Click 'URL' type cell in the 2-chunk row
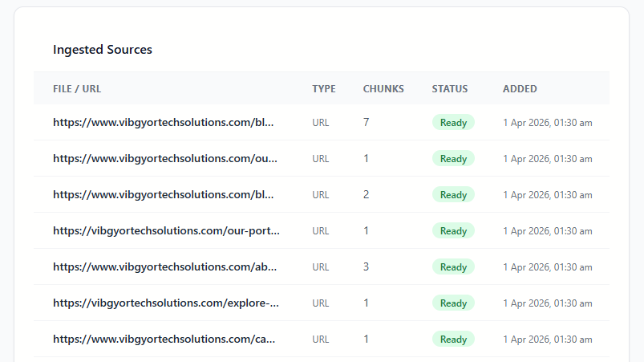The height and width of the screenshot is (362, 644). click(320, 195)
